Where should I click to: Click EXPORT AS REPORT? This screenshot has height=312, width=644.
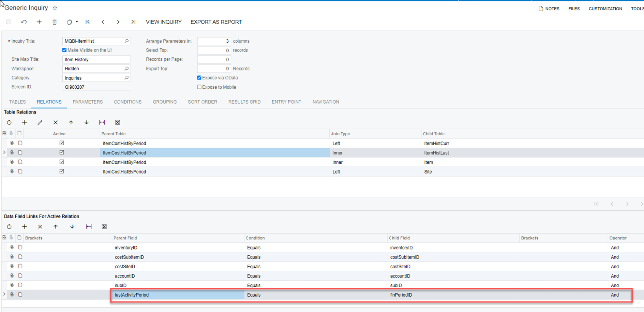click(x=216, y=22)
